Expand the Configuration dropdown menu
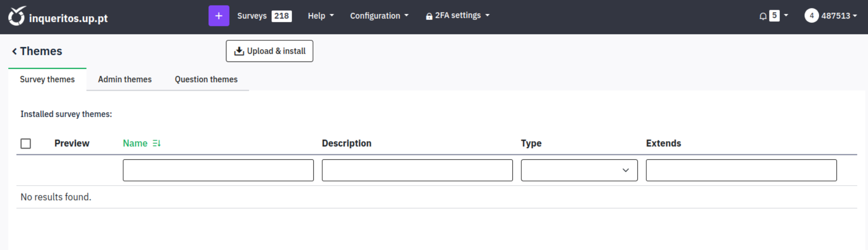 pos(379,16)
